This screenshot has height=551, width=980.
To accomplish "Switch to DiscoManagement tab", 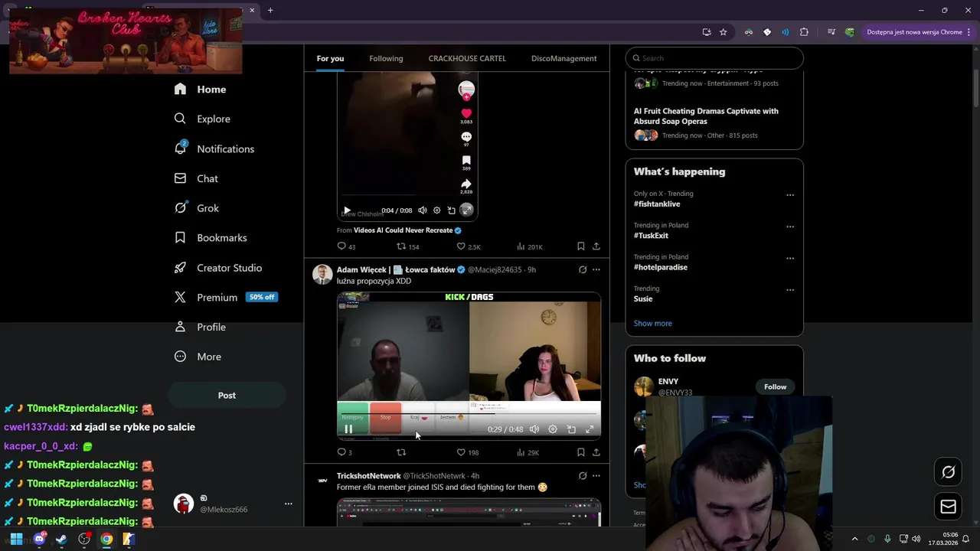I will coord(563,59).
